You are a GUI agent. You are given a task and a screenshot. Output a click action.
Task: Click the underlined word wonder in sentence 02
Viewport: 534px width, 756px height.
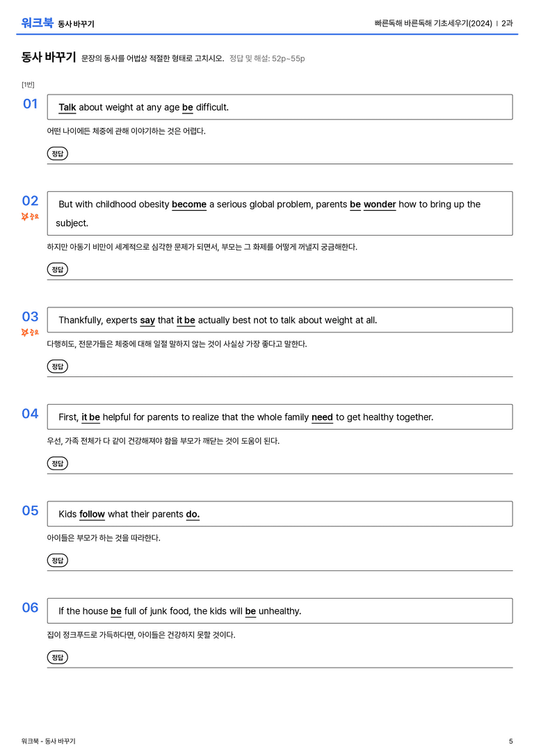pos(380,204)
